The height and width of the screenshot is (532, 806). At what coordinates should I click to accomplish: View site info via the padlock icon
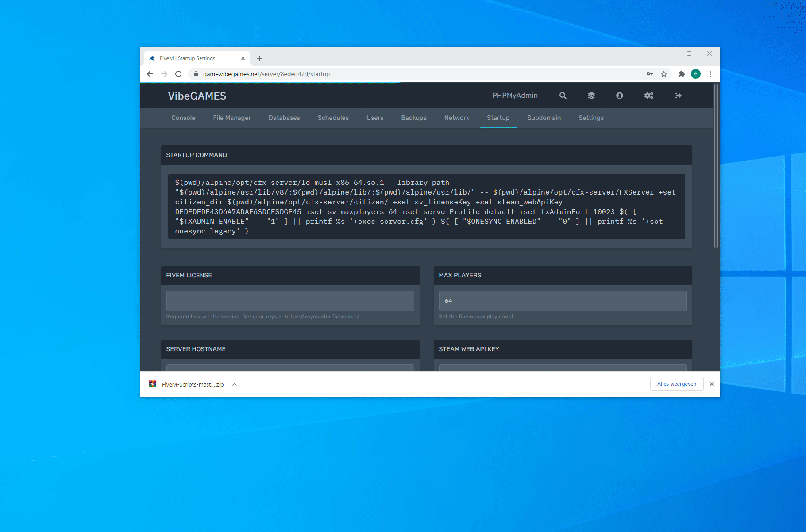196,74
